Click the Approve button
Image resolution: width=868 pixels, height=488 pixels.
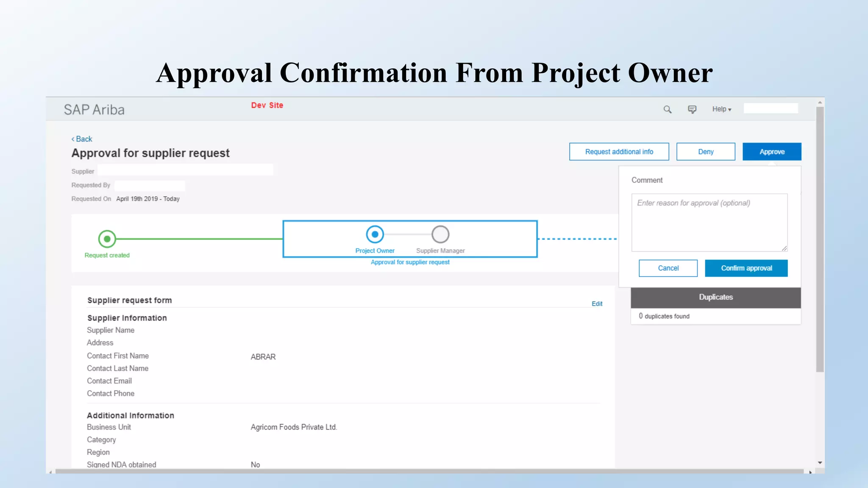771,152
